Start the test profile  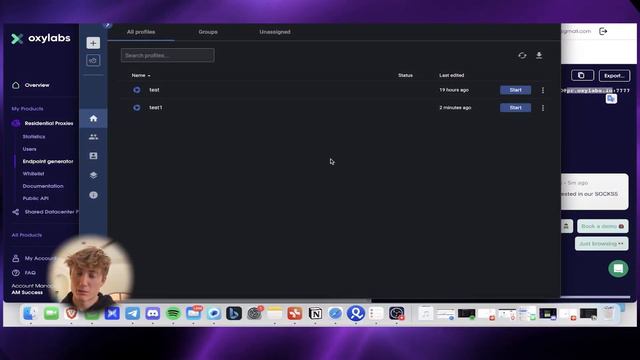(516, 90)
